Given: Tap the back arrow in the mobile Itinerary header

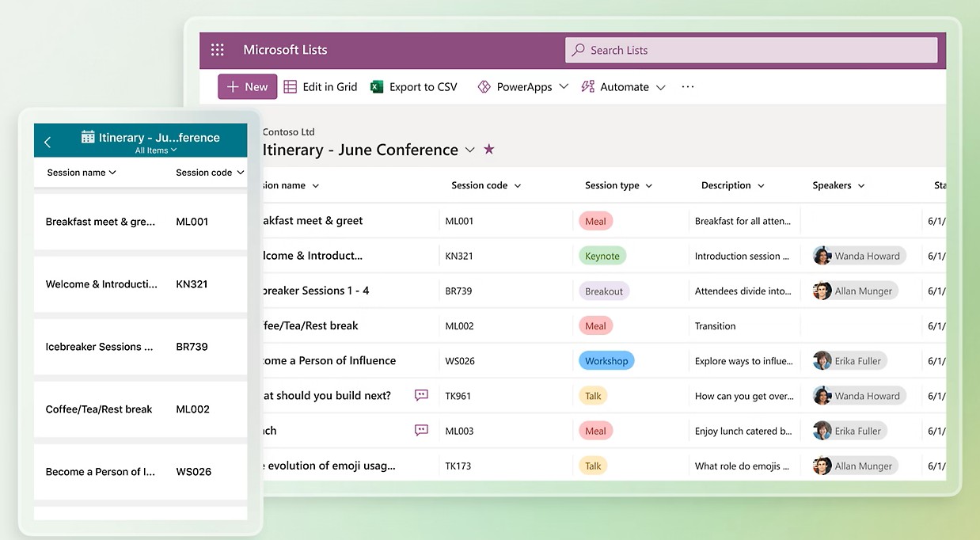Looking at the screenshot, I should coord(47,142).
